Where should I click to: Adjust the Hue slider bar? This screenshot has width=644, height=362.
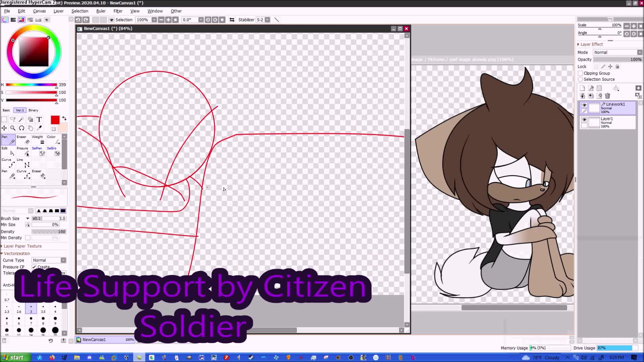(x=31, y=85)
